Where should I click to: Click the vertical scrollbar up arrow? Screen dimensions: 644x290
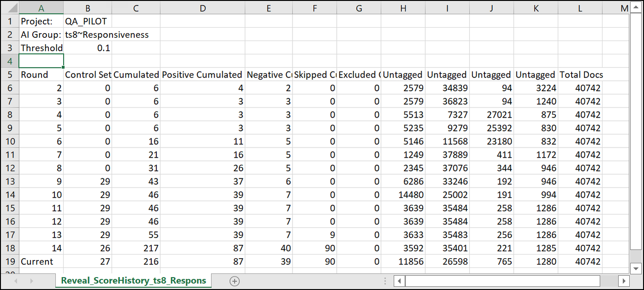636,8
